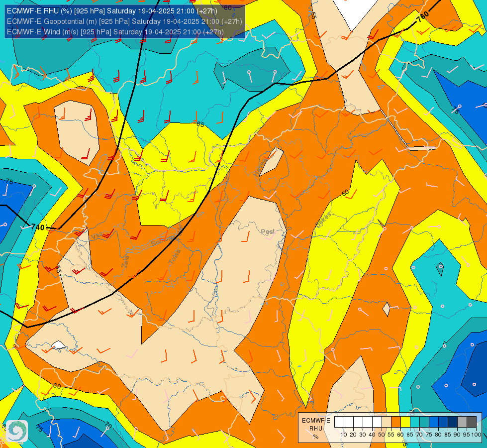This screenshot has width=487, height=448.
Task: Pick the light gray 90–95 legend swatch
Action: pos(462,422)
